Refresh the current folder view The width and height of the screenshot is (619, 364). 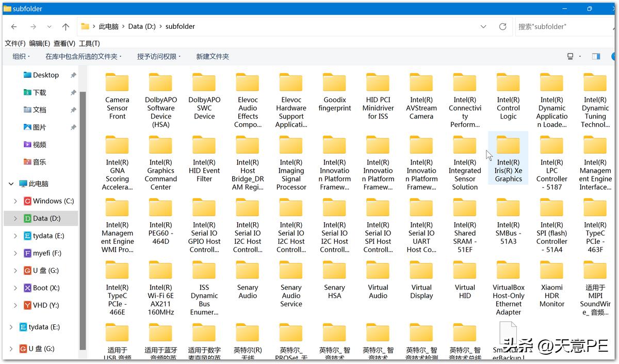pyautogui.click(x=502, y=27)
